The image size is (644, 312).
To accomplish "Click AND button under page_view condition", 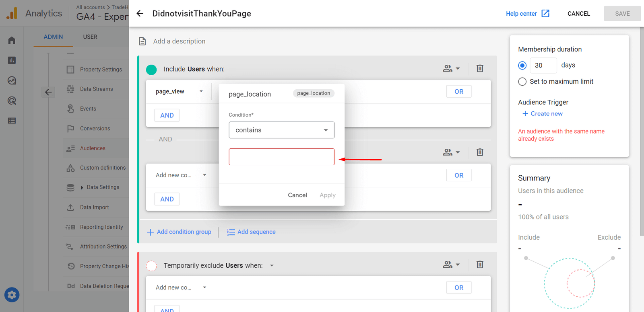I will [167, 115].
